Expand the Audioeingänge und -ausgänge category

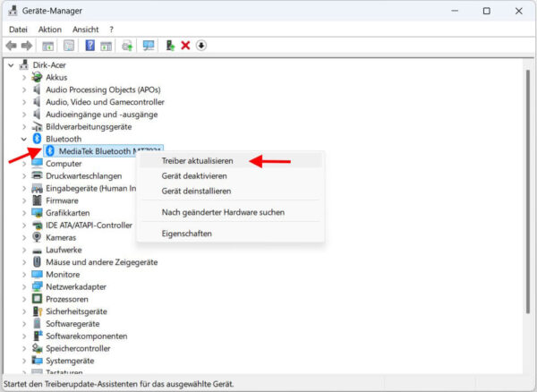point(24,115)
